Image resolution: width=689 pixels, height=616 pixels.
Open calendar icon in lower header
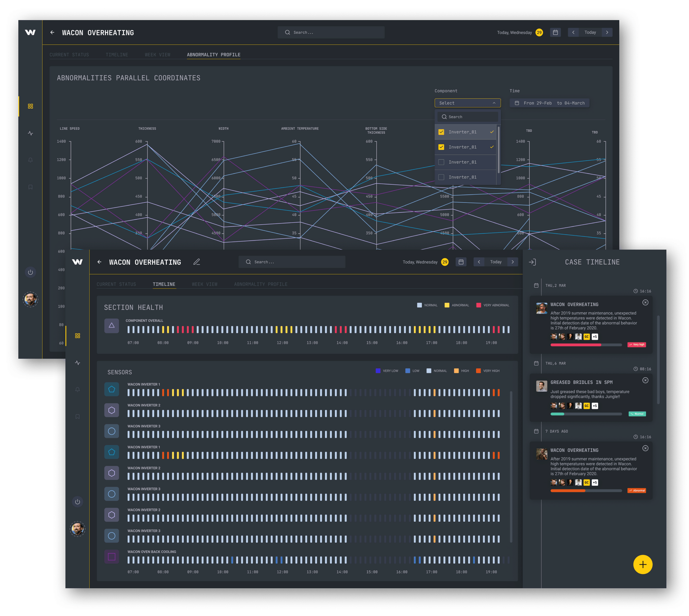(461, 262)
